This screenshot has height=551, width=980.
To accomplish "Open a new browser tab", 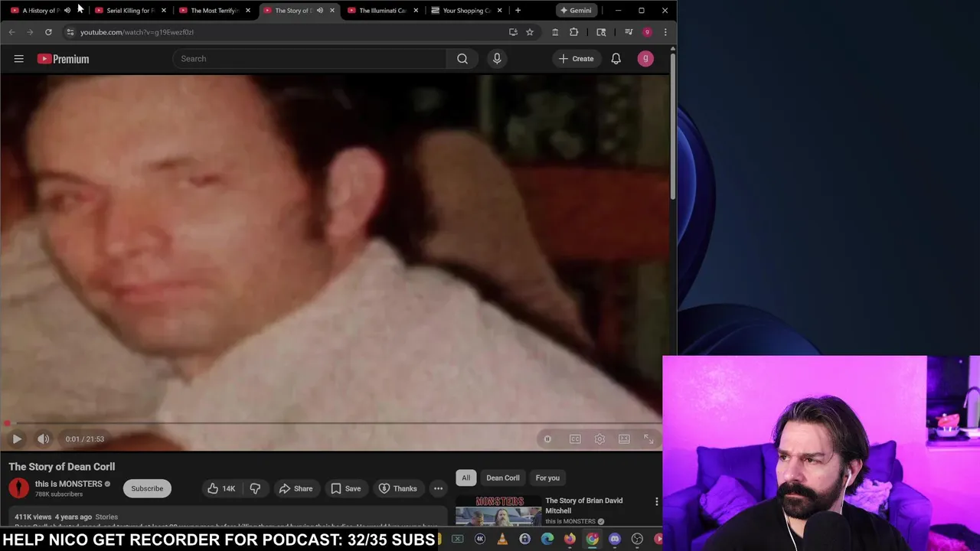I will point(518,10).
